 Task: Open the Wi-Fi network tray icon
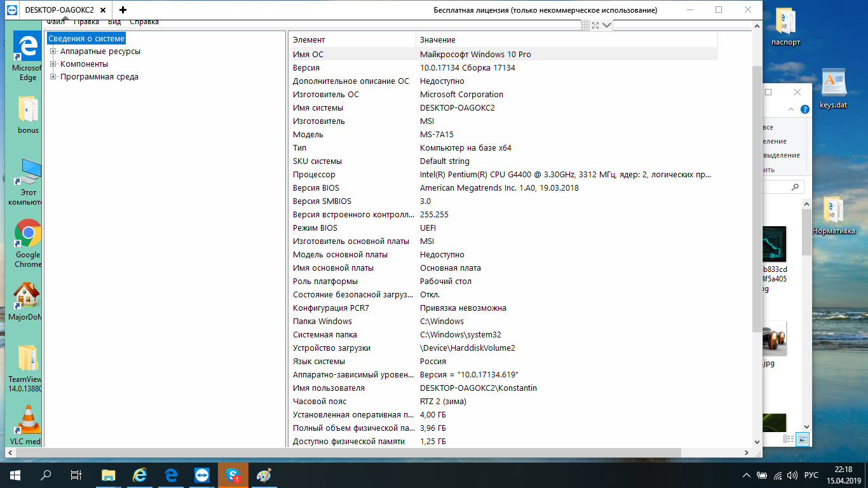[778, 475]
